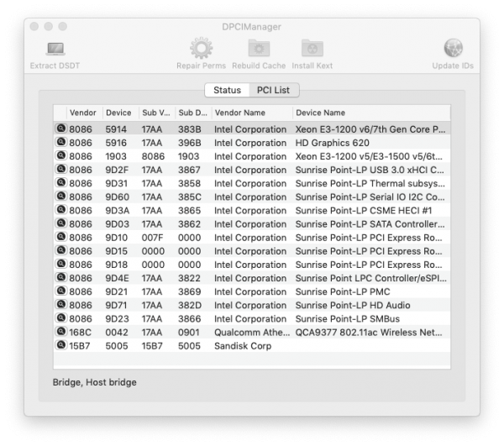Click lookup icon for device 1903 row
Screen dimensions: 504x446
tap(60, 155)
